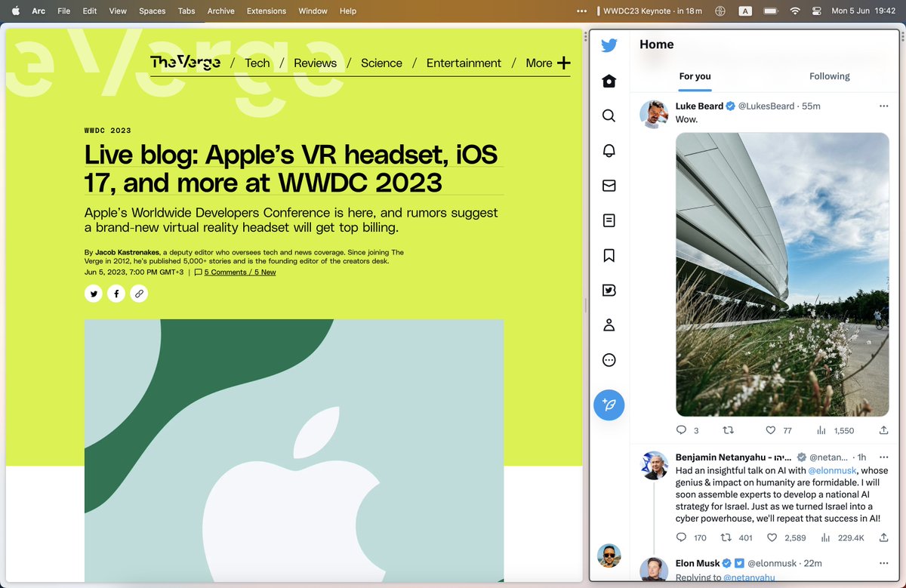The width and height of the screenshot is (906, 588).
Task: Open Direct Messages envelope icon
Action: pos(609,185)
